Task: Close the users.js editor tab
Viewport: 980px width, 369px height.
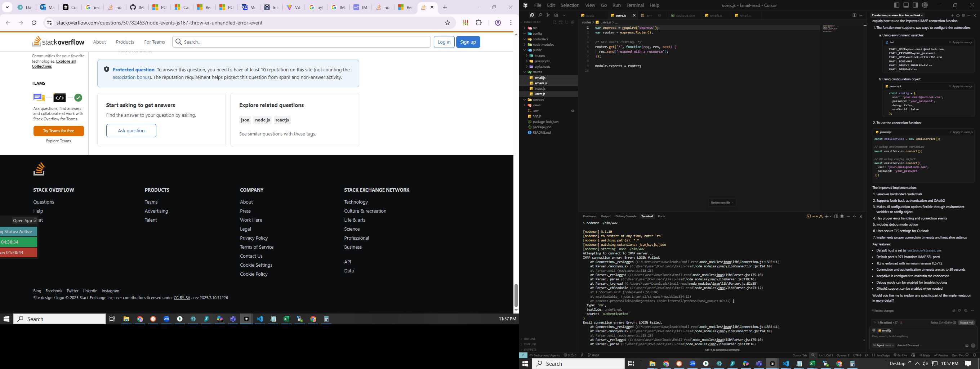Action: [634, 15]
